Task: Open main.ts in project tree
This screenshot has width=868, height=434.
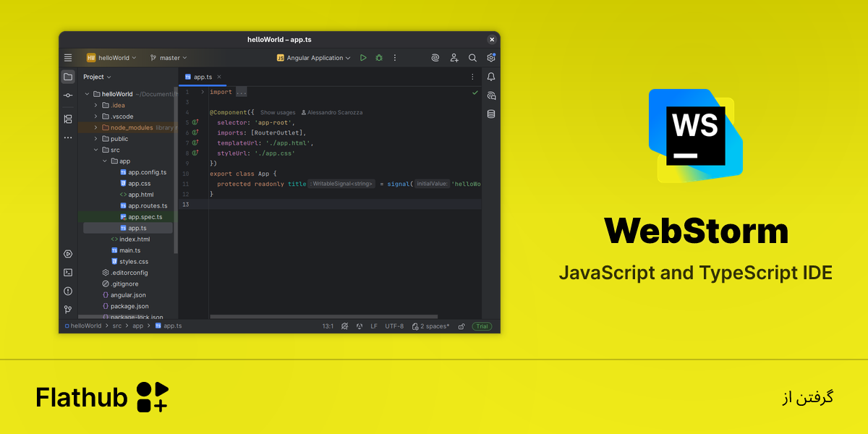Action: tap(127, 250)
